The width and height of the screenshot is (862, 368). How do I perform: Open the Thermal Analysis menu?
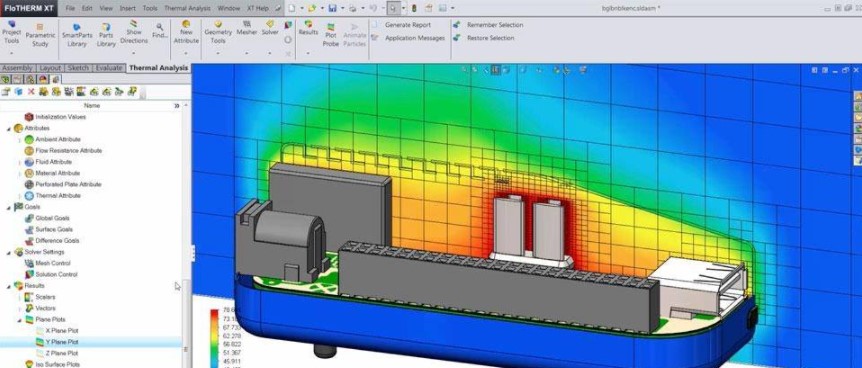tap(187, 8)
